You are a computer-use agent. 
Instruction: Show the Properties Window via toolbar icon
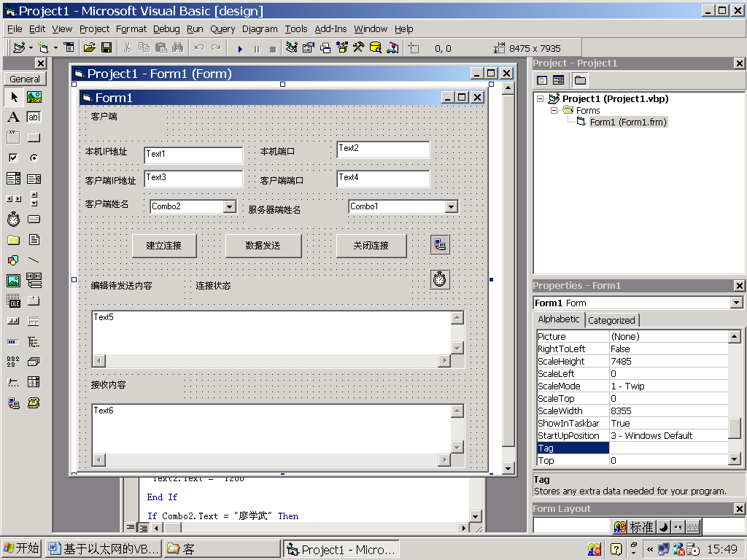pos(309,47)
